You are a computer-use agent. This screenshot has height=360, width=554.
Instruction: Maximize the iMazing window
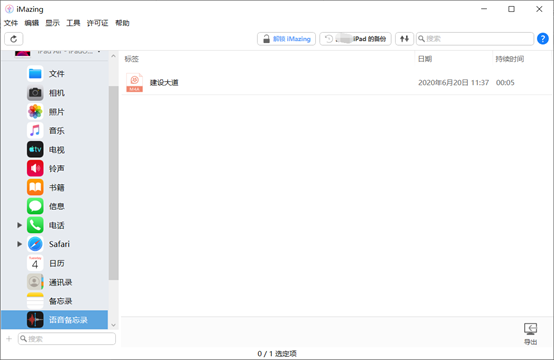tap(511, 9)
